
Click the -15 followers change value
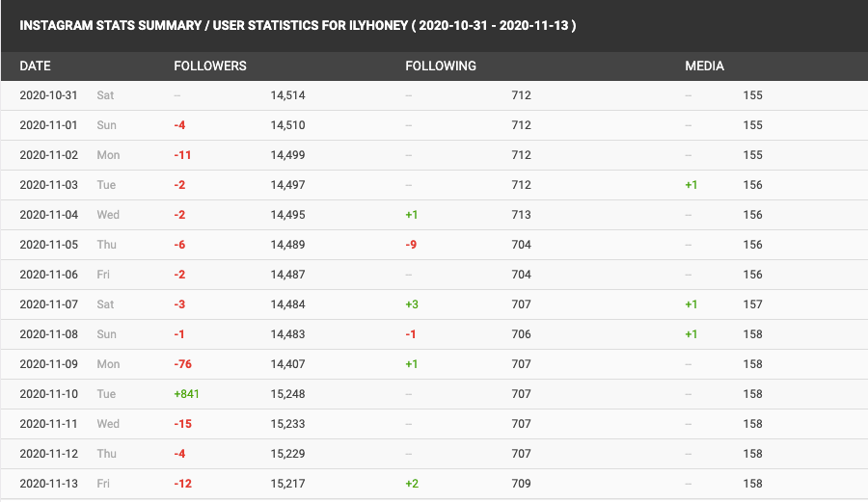click(x=183, y=424)
